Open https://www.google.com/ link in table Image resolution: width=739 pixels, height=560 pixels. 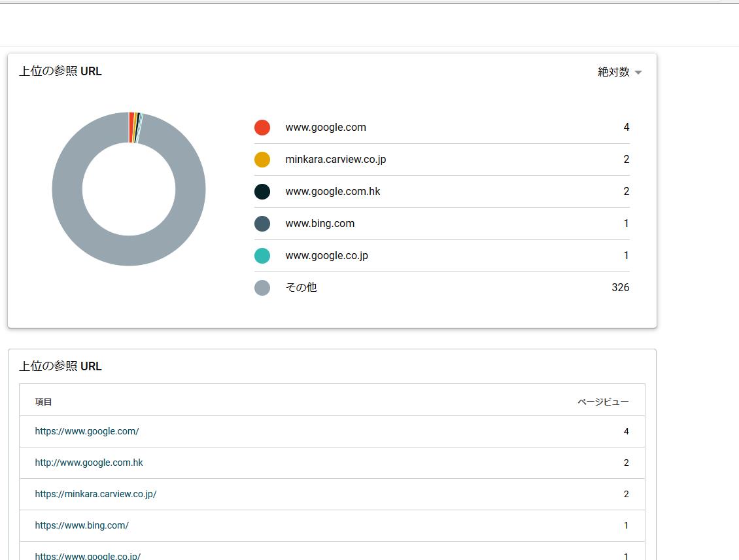[x=87, y=431]
